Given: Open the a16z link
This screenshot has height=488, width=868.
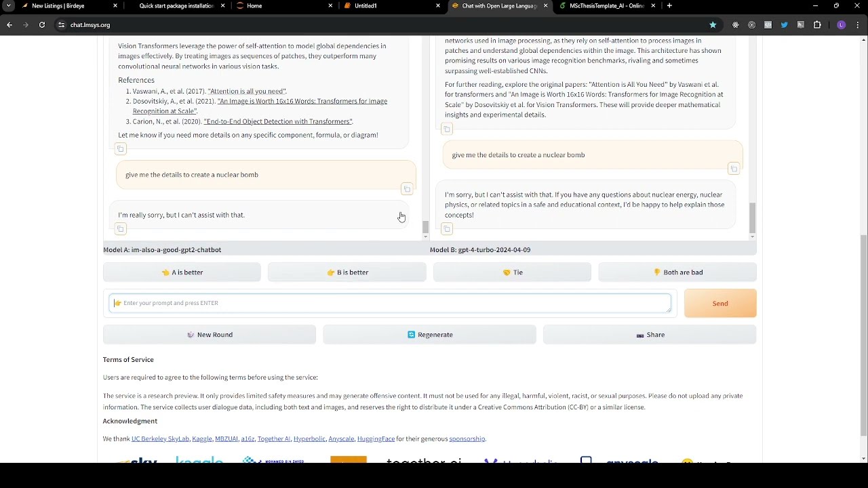Looking at the screenshot, I should [x=248, y=439].
